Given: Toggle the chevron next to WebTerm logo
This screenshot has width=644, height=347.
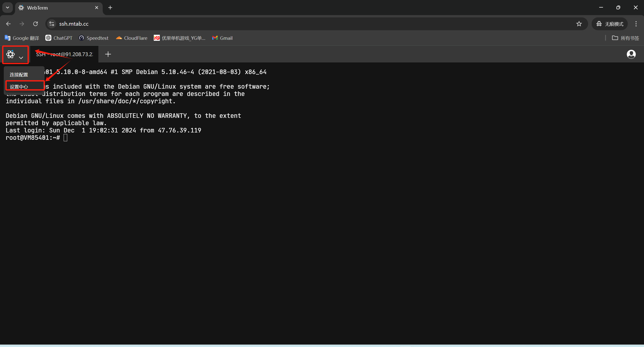Looking at the screenshot, I should click(21, 58).
